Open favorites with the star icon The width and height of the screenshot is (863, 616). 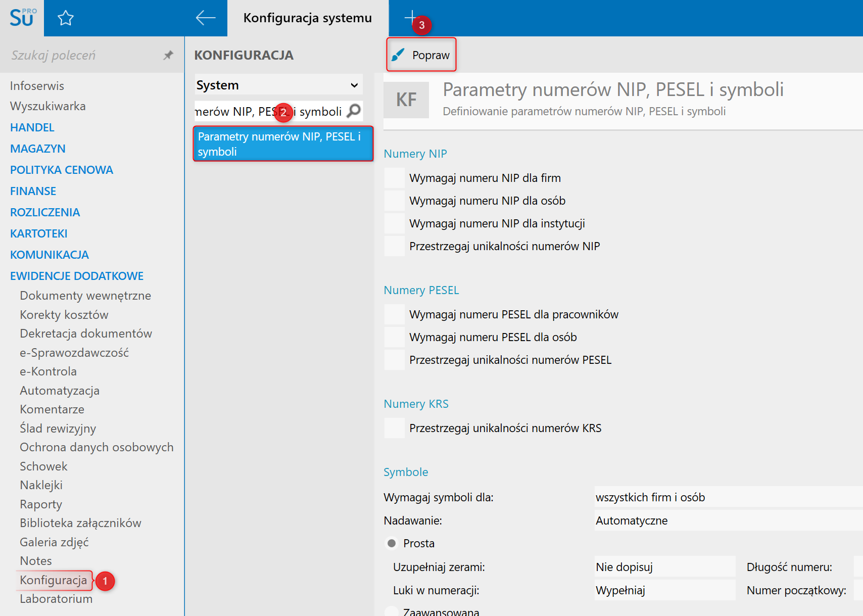click(x=66, y=18)
